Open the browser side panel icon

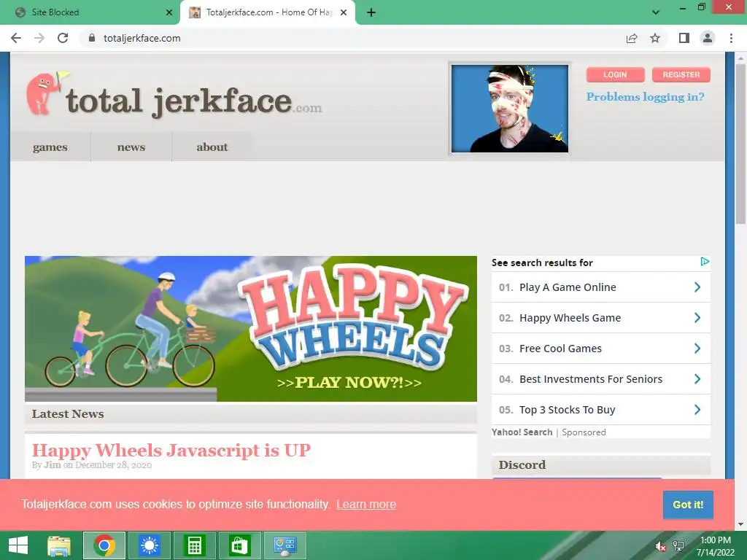point(684,38)
